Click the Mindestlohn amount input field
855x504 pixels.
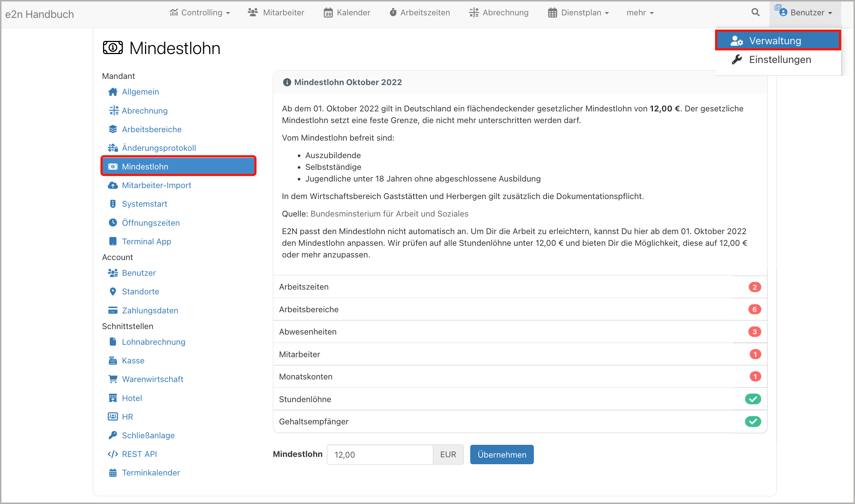(x=380, y=454)
